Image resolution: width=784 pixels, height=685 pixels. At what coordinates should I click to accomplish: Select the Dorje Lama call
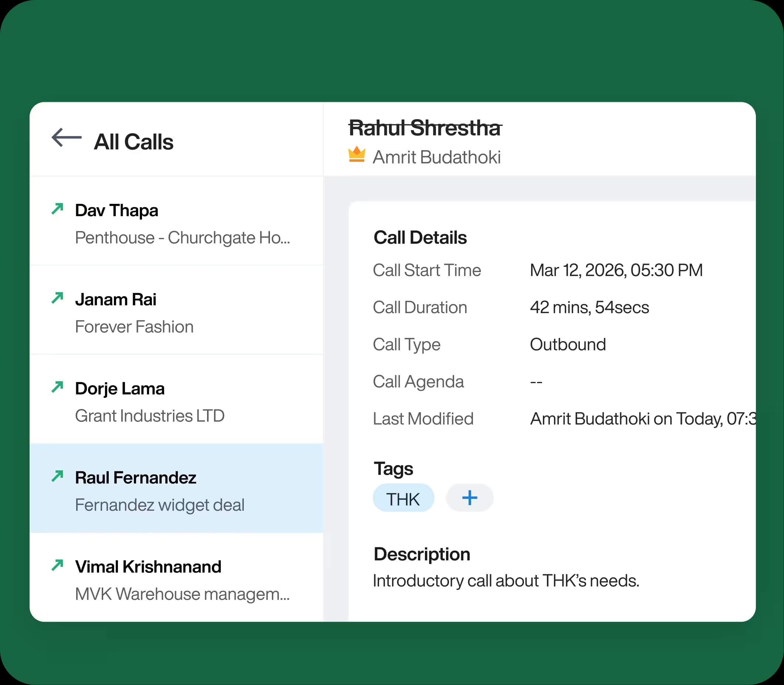[176, 399]
